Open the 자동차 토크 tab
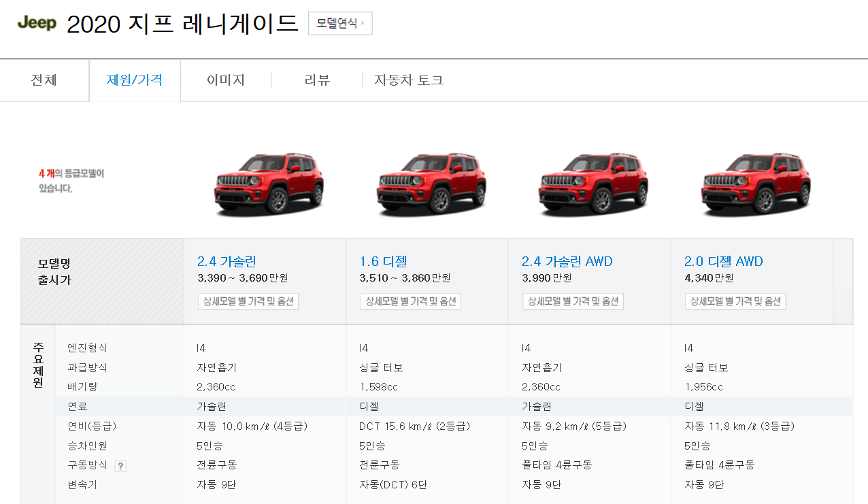Screen dimensions: 868x504 (x=409, y=80)
